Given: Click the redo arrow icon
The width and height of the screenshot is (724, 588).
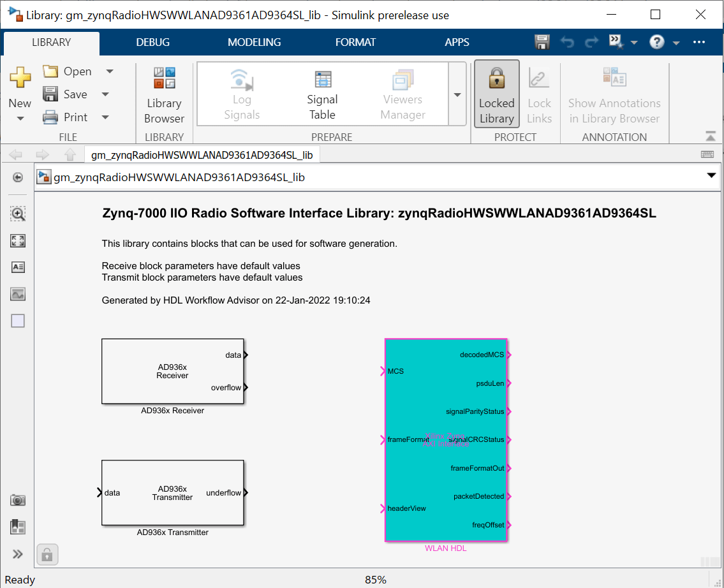Looking at the screenshot, I should click(x=591, y=42).
